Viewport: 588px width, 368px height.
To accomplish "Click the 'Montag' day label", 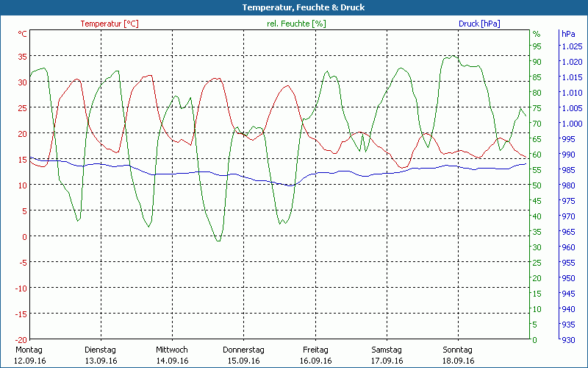I will (29, 350).
